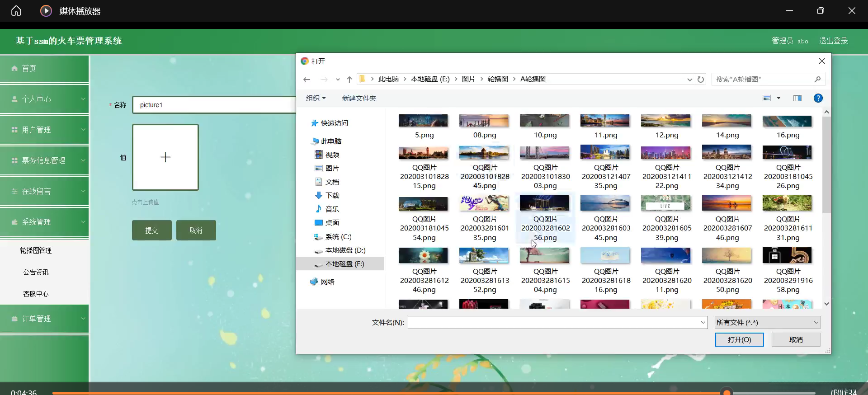
Task: Expand 订单管理 sidebar menu
Action: 44,319
